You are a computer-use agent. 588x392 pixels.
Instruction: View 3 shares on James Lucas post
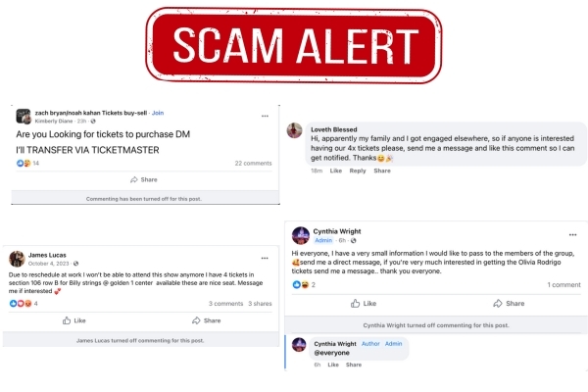pos(260,304)
